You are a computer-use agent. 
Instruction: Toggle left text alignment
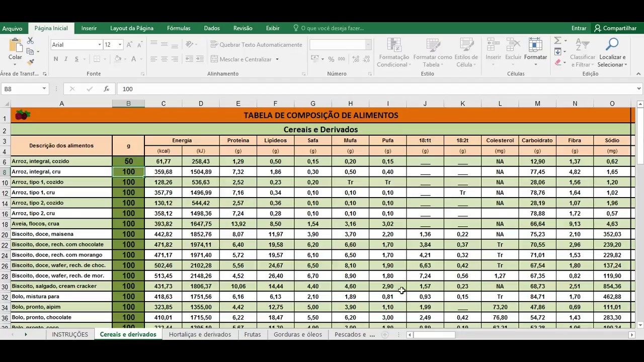tap(154, 59)
